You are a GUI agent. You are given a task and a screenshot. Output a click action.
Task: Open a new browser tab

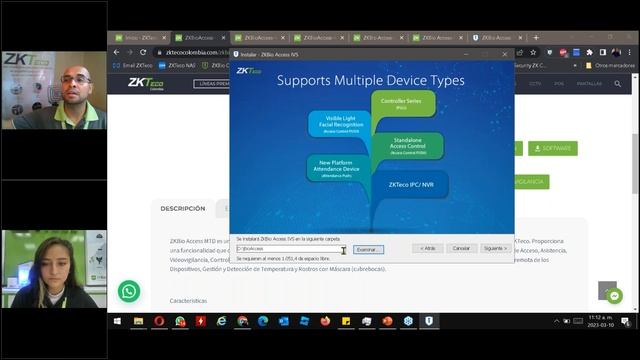coord(536,38)
